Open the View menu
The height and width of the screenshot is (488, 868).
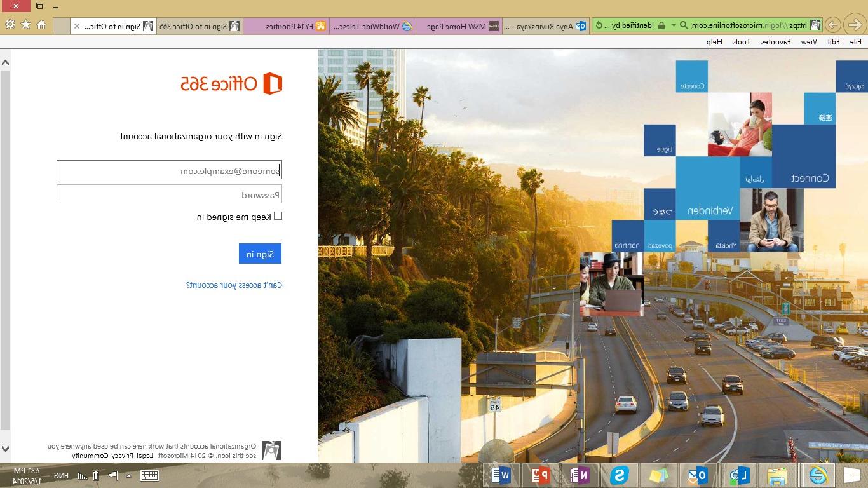[x=808, y=42]
